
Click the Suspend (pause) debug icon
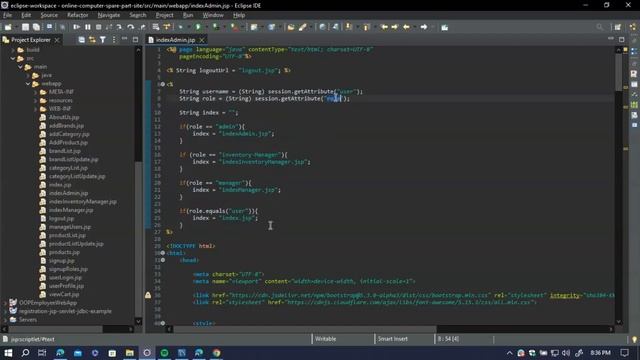[88, 27]
